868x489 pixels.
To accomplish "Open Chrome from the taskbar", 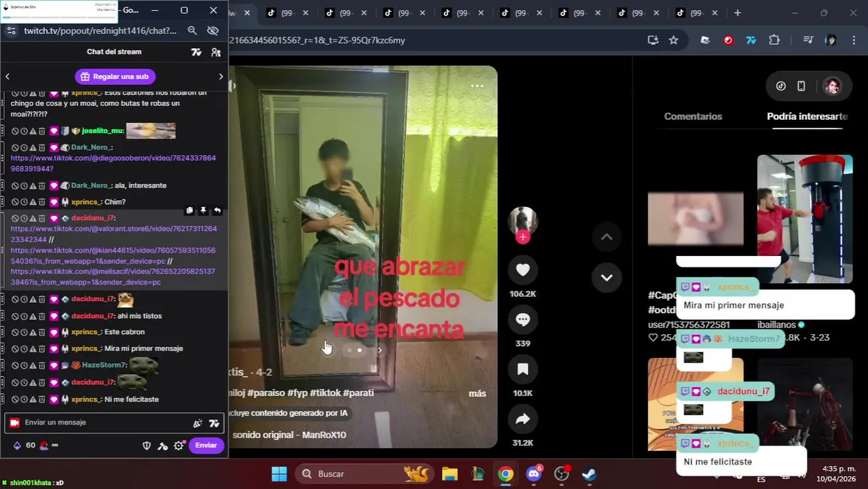I will pos(505,473).
